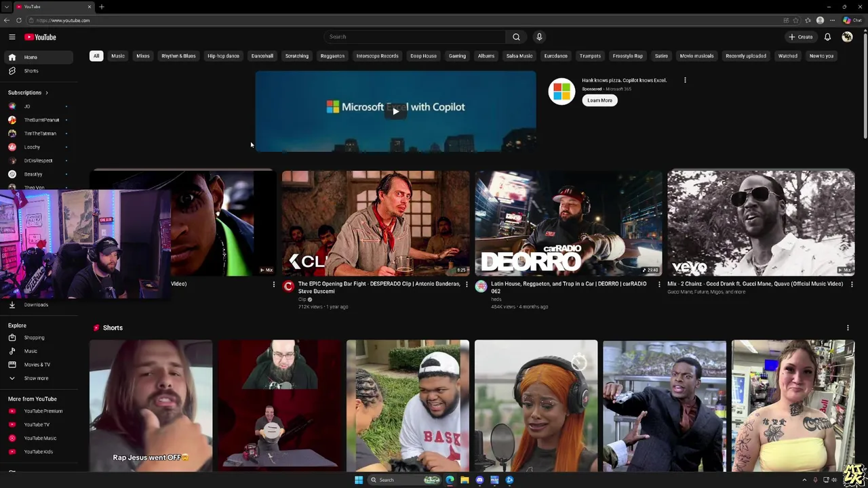The image size is (868, 488).
Task: Click the taskbar Search box
Action: point(405,480)
